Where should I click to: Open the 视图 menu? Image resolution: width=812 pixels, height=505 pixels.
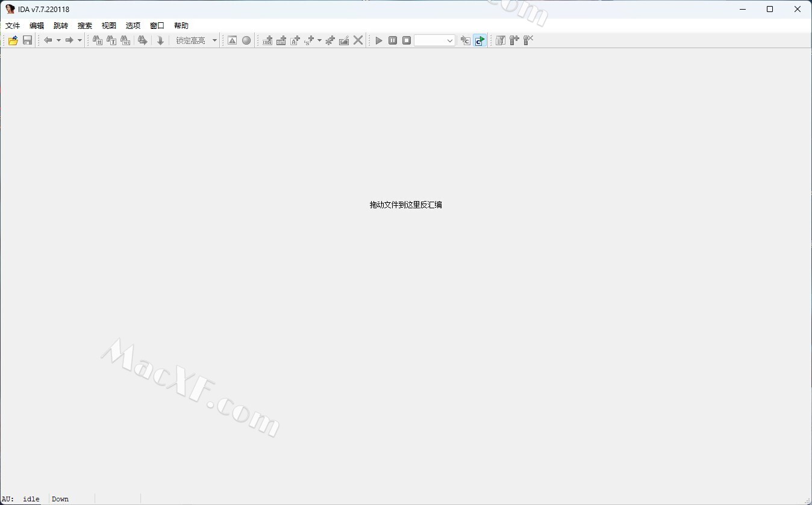[109, 25]
